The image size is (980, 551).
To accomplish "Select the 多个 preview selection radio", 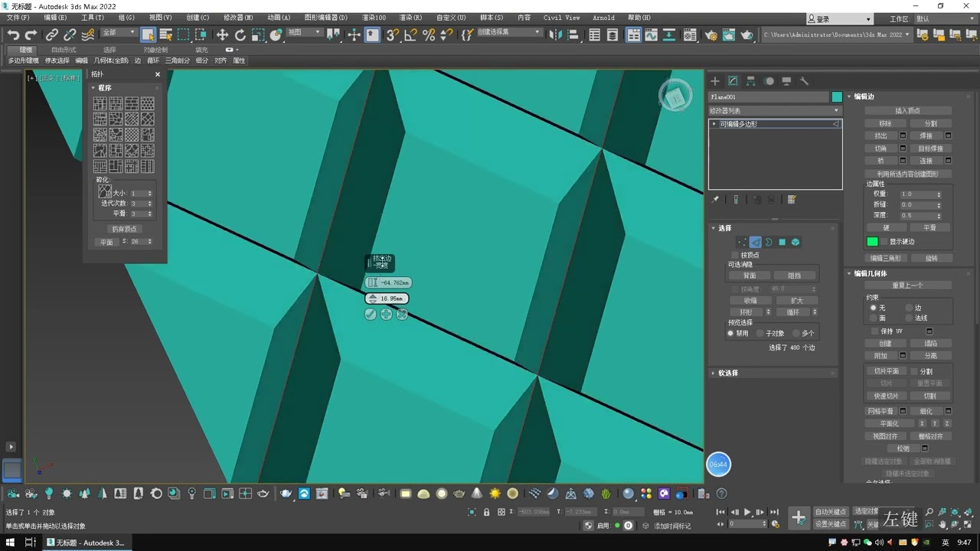I will coord(797,334).
